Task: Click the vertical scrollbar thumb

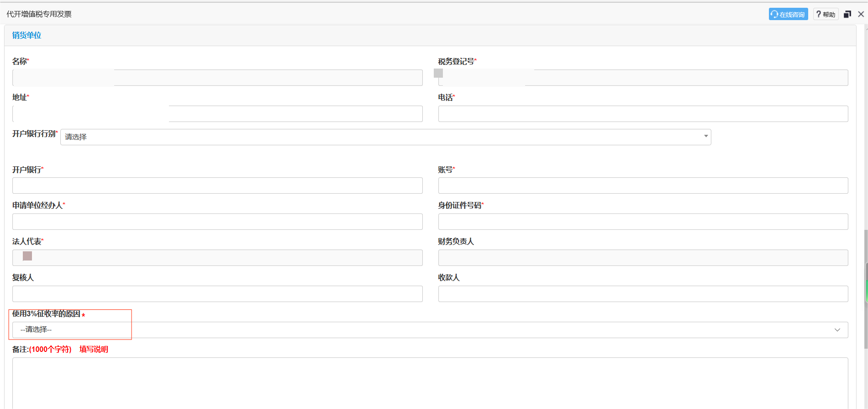Action: [x=866, y=289]
